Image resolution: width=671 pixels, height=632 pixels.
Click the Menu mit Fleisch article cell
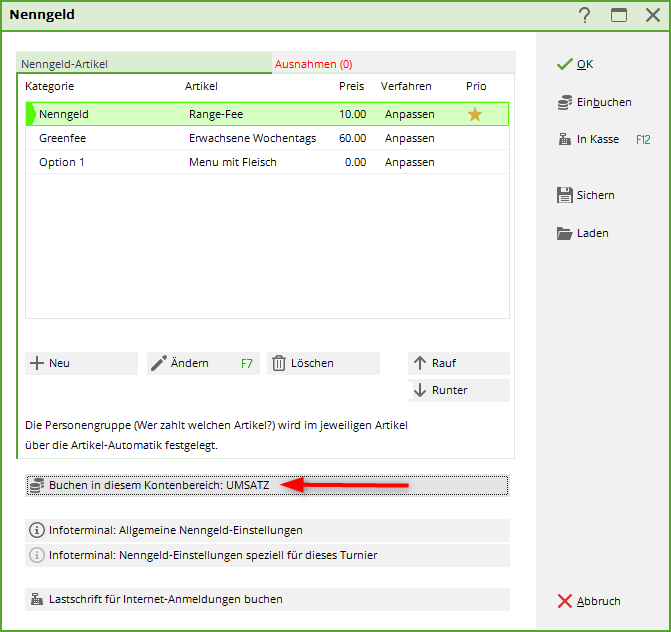pyautogui.click(x=232, y=162)
